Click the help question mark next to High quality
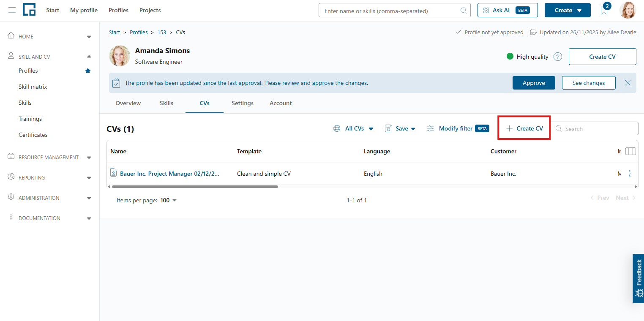 click(558, 57)
